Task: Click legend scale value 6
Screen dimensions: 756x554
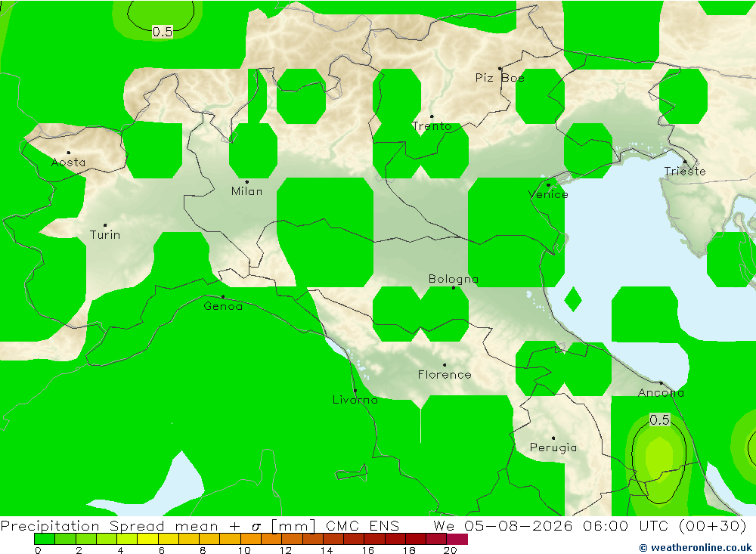Action: coord(162,550)
